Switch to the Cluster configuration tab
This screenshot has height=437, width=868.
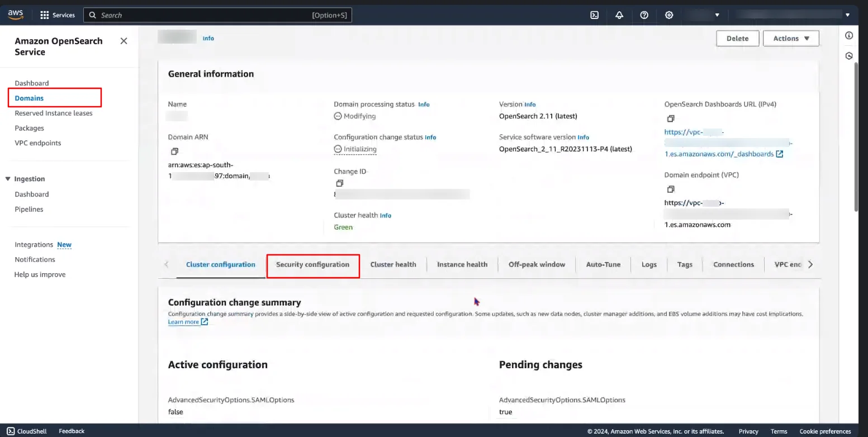221,264
